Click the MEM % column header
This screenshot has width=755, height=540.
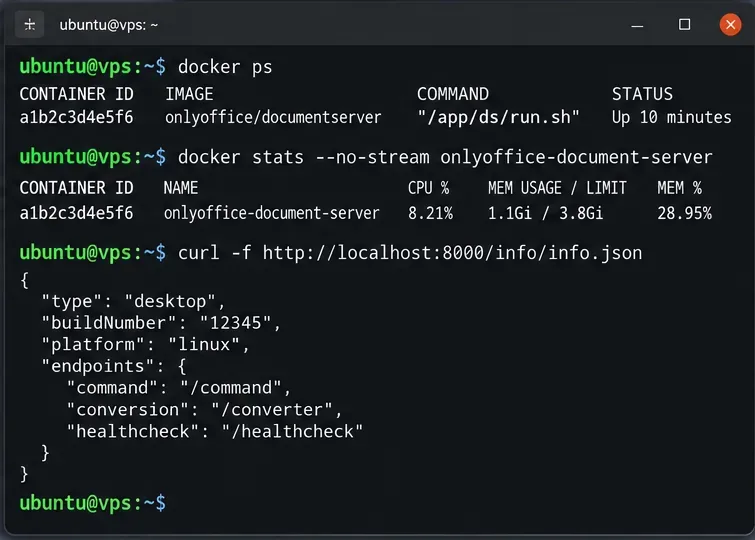click(679, 188)
